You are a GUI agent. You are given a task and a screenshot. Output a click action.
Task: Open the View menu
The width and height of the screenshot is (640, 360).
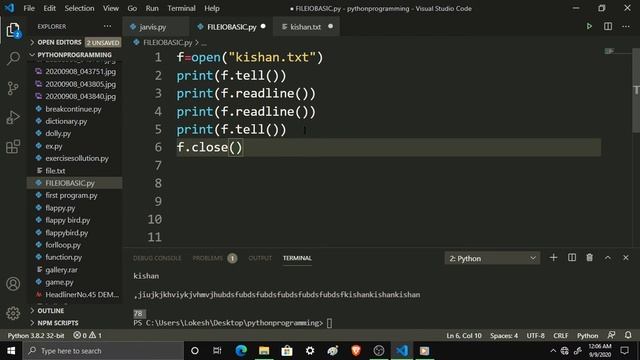coord(111,8)
